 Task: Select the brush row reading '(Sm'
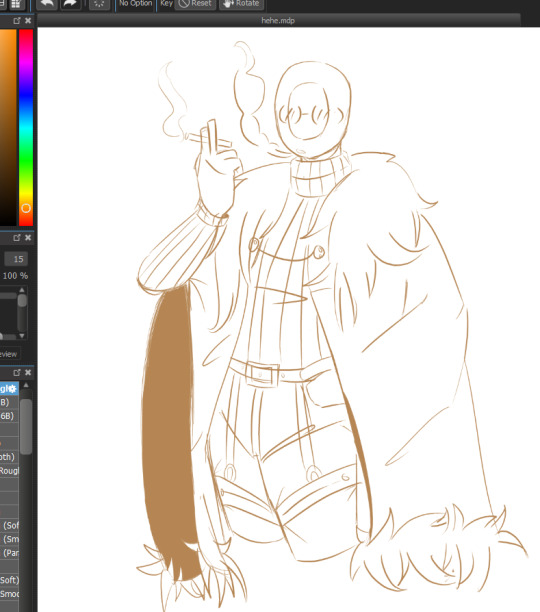coord(9,539)
